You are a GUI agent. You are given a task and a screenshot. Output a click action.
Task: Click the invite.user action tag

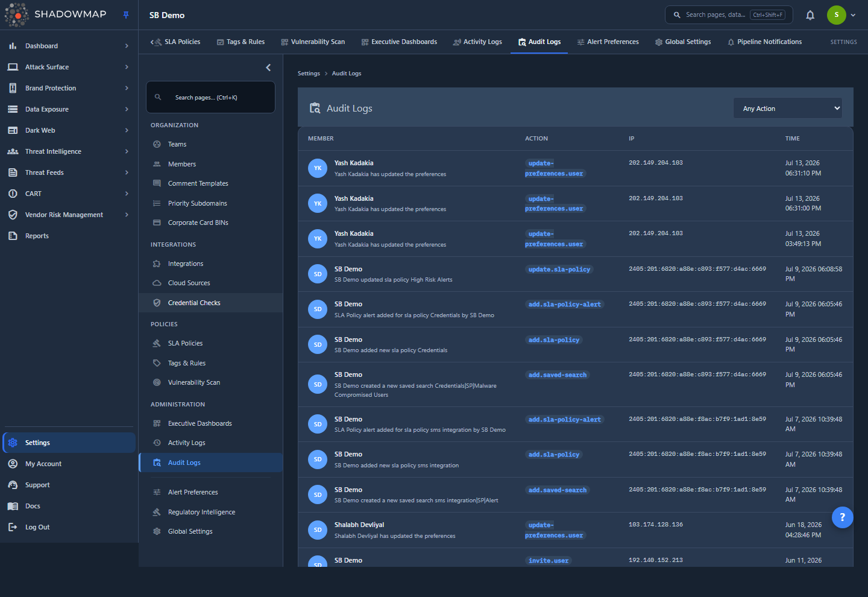coord(549,561)
